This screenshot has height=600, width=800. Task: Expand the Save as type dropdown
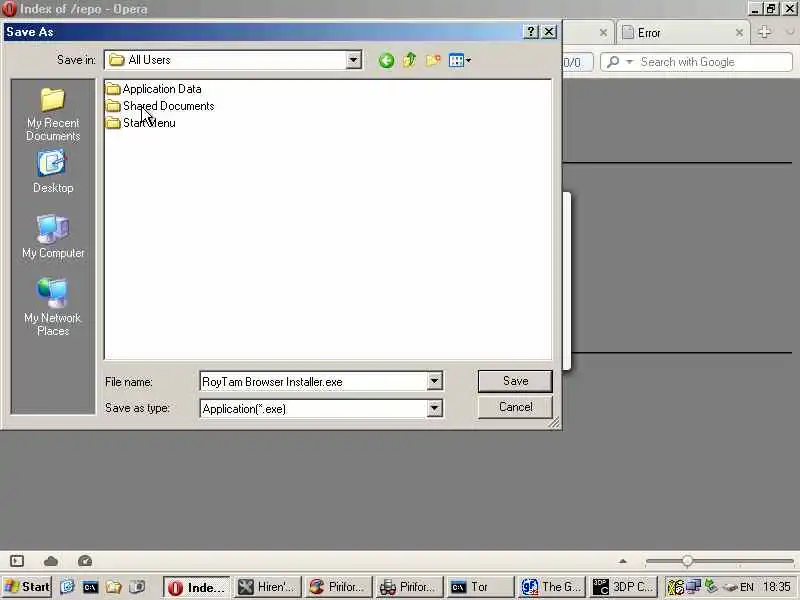(434, 408)
